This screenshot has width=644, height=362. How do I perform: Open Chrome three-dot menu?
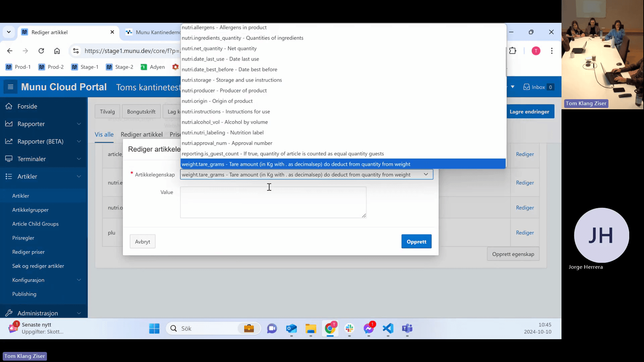pyautogui.click(x=552, y=51)
